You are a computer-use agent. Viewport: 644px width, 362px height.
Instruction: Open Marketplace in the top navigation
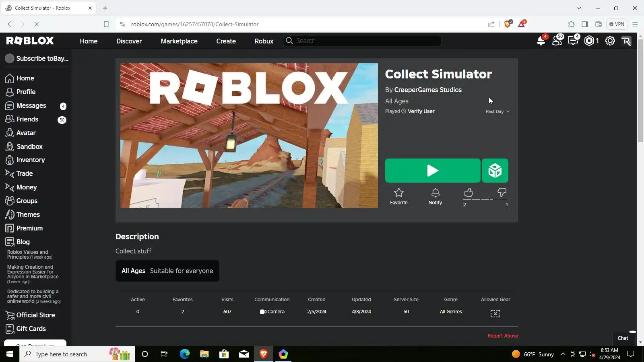click(x=179, y=41)
